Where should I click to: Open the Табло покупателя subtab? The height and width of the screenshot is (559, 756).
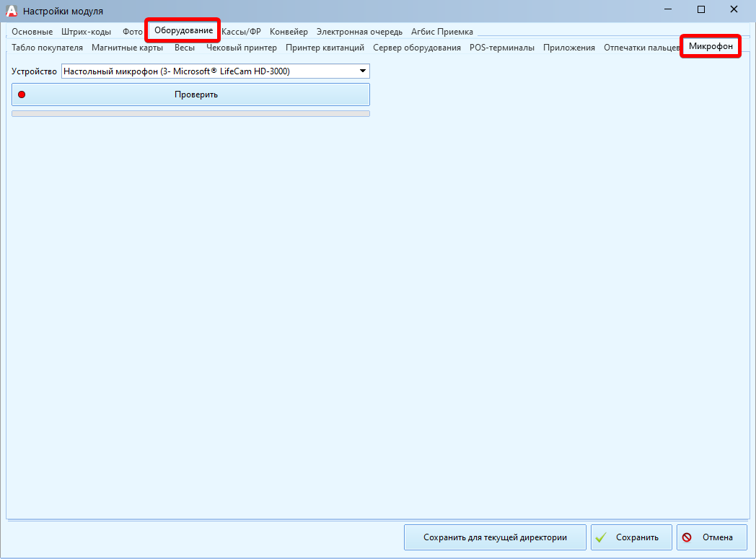coord(48,48)
